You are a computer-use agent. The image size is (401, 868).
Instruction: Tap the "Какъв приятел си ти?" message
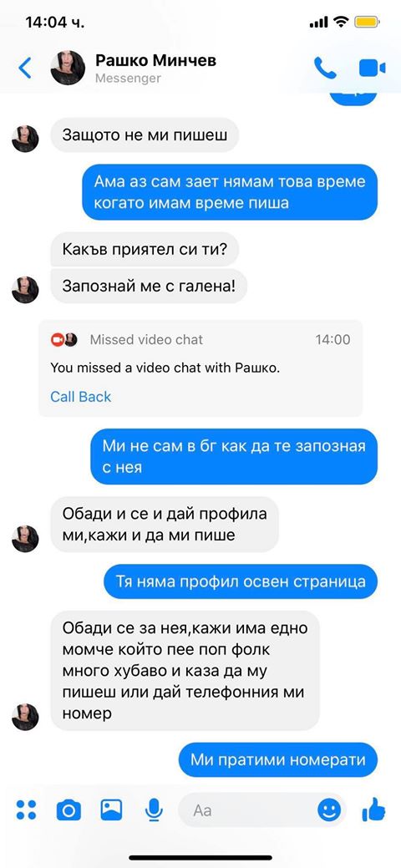145,249
